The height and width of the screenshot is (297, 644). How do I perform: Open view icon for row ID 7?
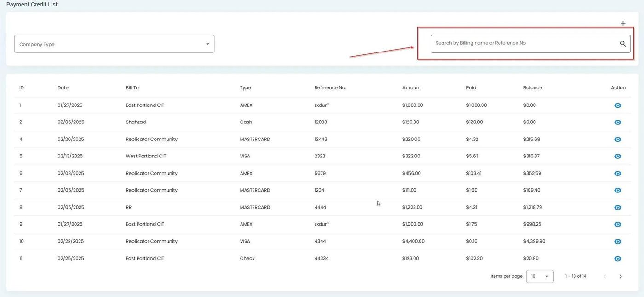point(618,191)
